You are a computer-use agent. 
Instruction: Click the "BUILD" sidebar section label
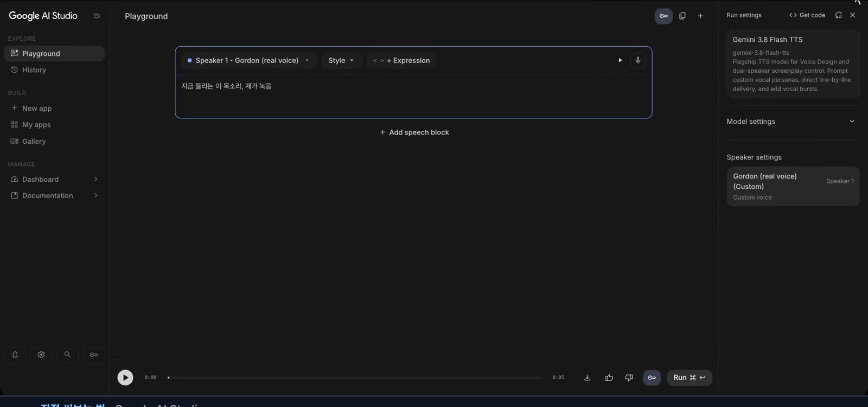click(x=17, y=93)
